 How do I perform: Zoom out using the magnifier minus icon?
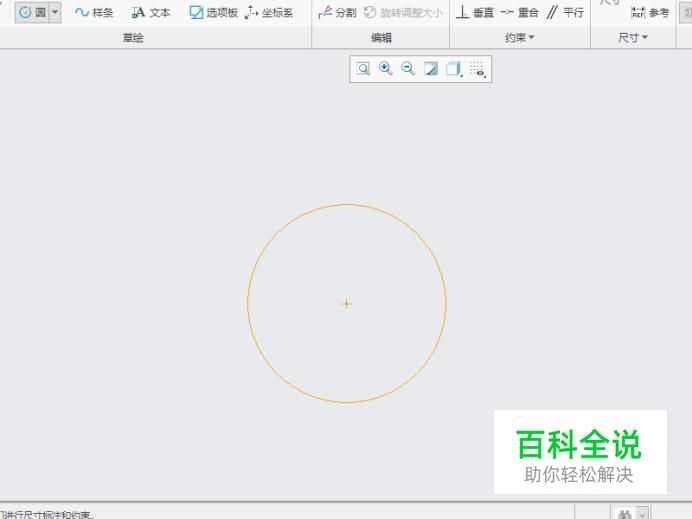(408, 69)
